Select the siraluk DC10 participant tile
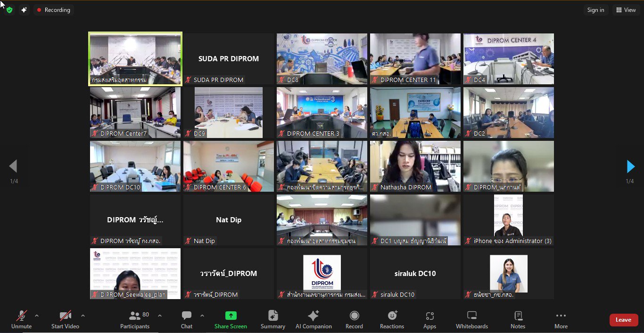 click(415, 274)
